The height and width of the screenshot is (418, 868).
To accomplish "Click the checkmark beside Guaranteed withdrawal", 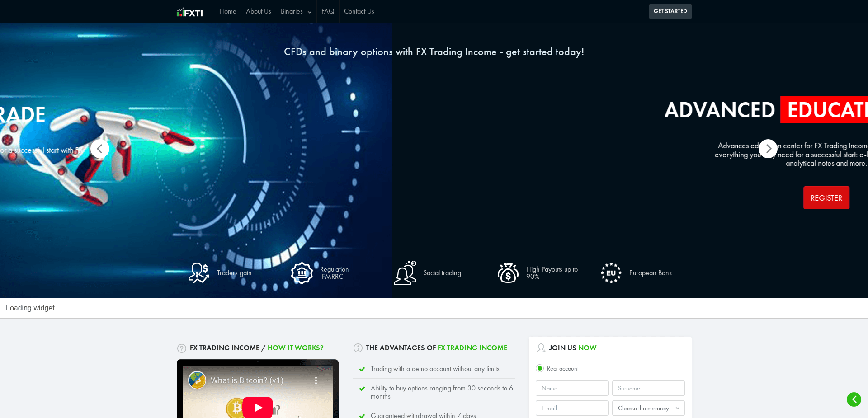I will pyautogui.click(x=362, y=416).
